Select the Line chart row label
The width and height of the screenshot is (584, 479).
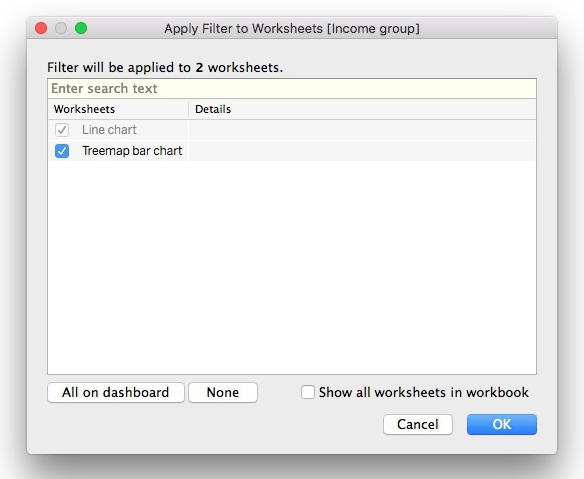[109, 130]
